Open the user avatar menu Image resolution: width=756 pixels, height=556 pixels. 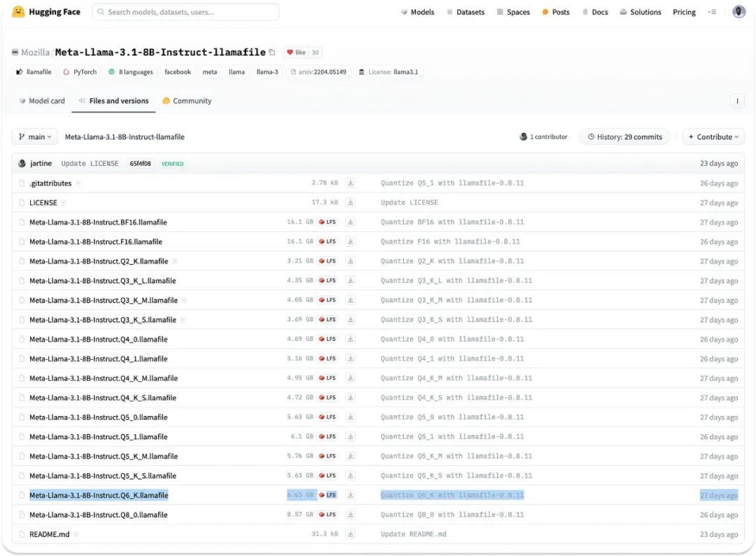pos(738,12)
